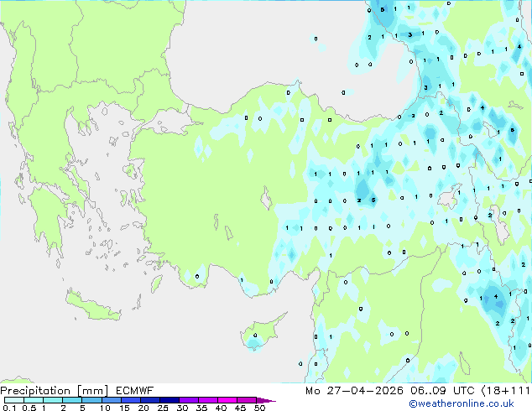Pick the 10–15 mm legend color swatch
The image size is (532, 411).
[111, 400]
